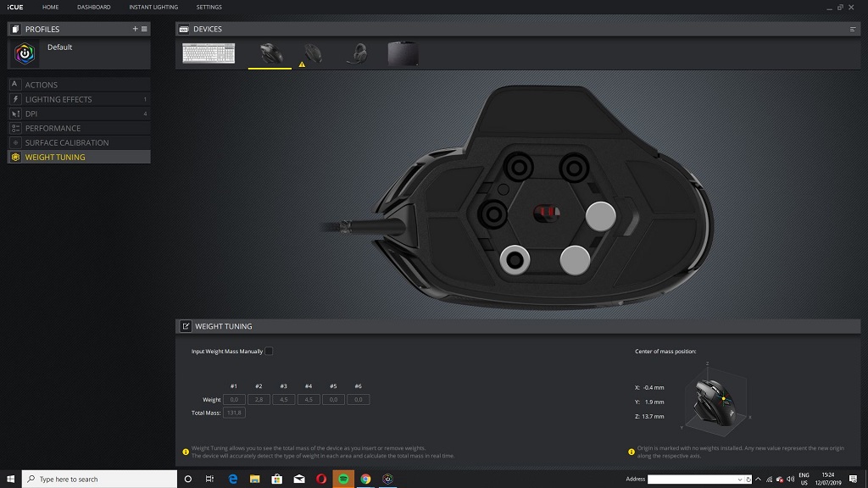
Task: Select the second mouse with warning
Action: tap(313, 53)
